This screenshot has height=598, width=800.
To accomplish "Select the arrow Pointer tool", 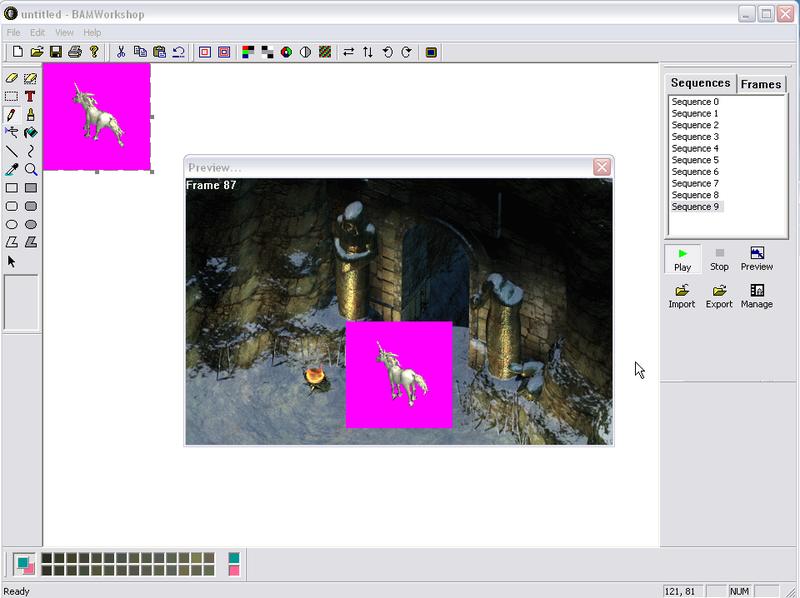I will pyautogui.click(x=11, y=261).
